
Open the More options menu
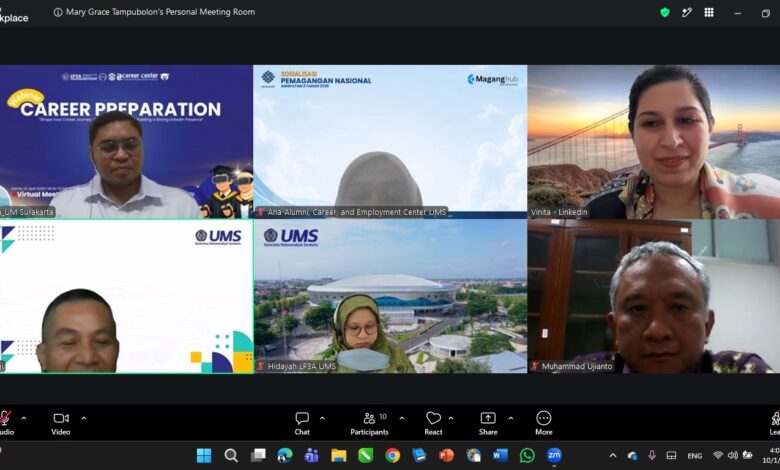click(x=544, y=423)
